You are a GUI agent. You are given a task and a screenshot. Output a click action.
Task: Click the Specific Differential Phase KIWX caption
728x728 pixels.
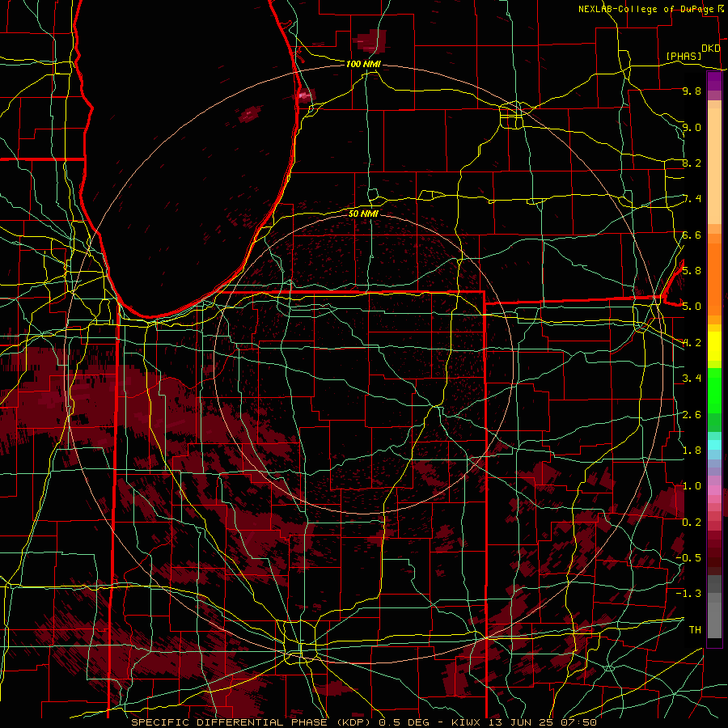point(364,722)
